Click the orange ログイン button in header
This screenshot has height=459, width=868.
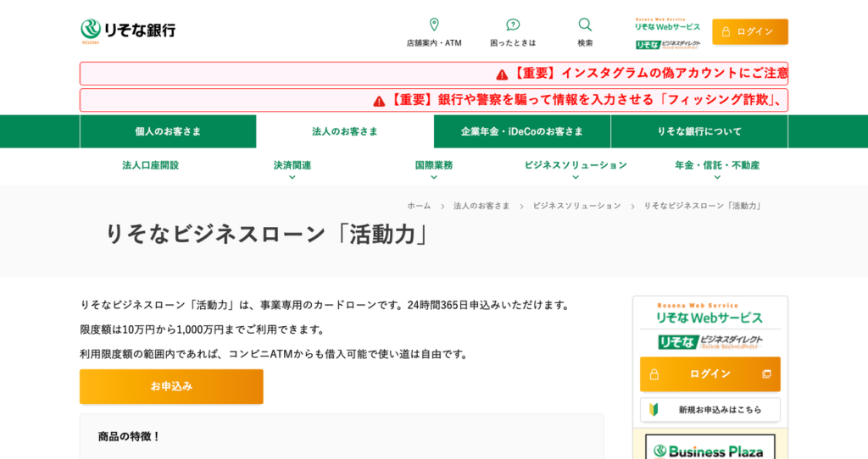click(x=750, y=31)
